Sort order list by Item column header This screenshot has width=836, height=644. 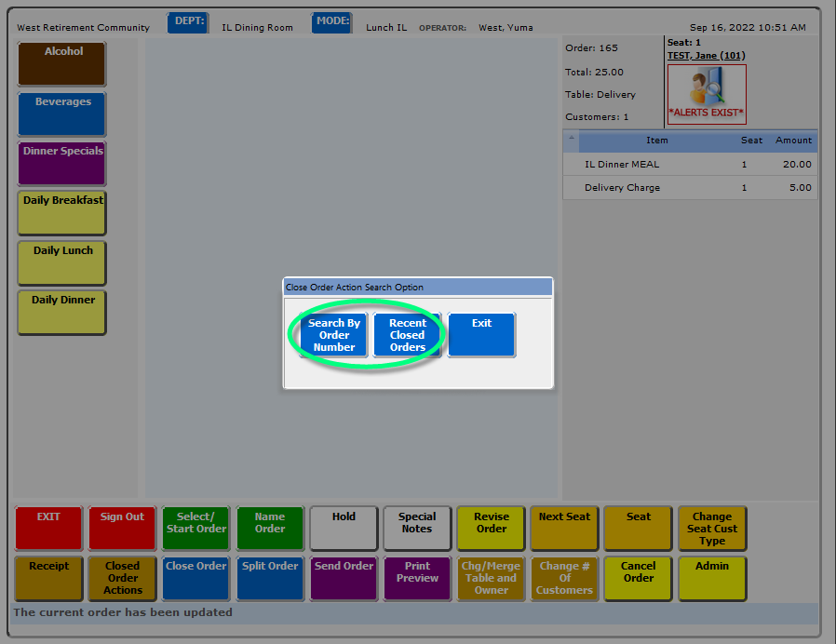pyautogui.click(x=656, y=141)
